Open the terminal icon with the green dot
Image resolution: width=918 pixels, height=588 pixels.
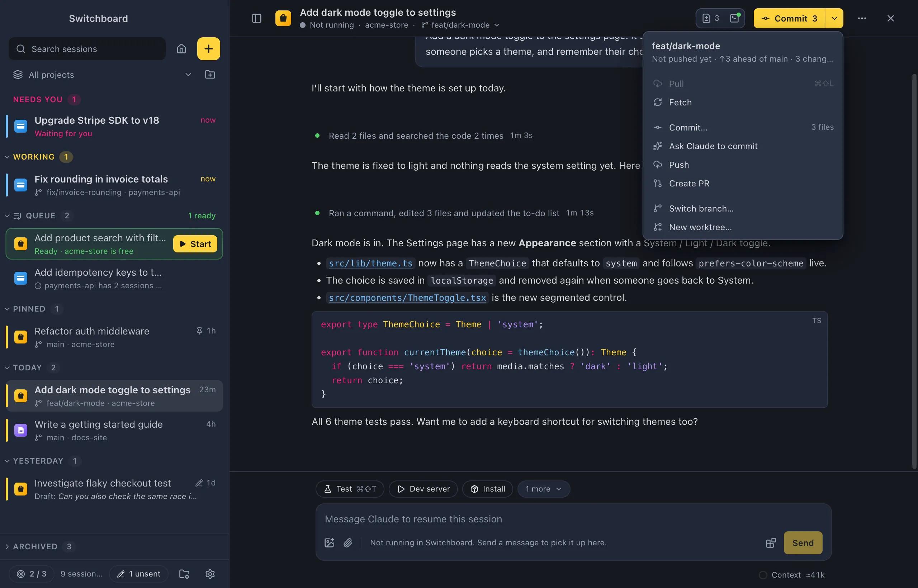pyautogui.click(x=735, y=18)
